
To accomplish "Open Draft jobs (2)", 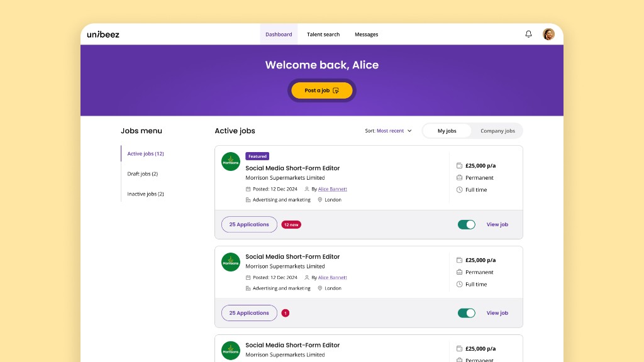I will click(x=143, y=173).
